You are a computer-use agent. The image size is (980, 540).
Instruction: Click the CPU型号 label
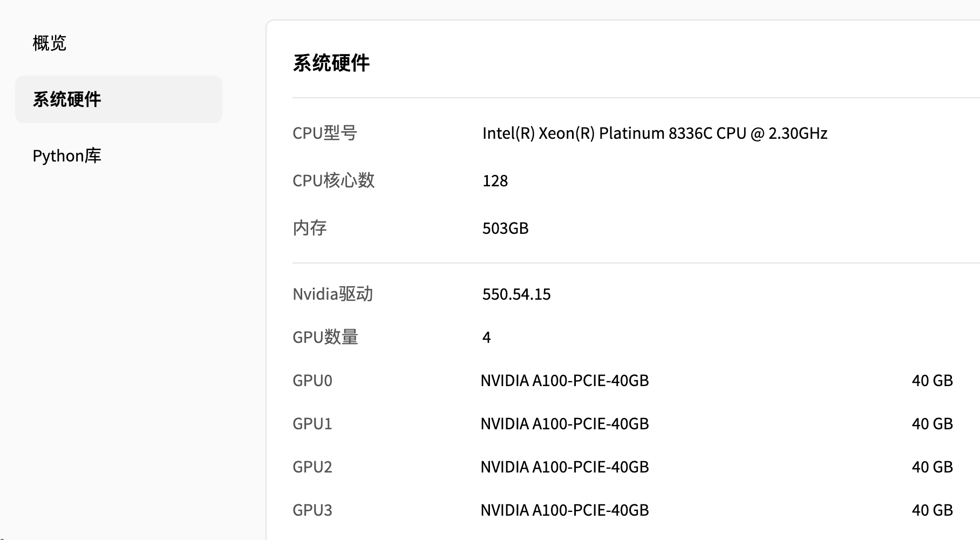(x=324, y=133)
